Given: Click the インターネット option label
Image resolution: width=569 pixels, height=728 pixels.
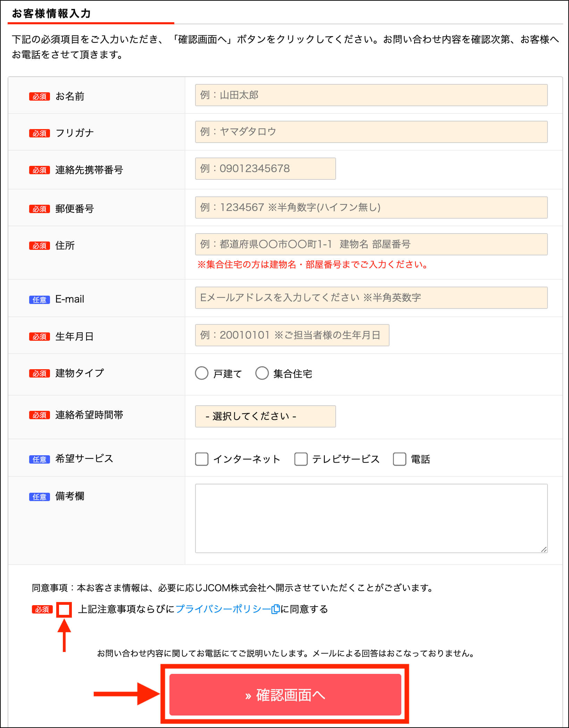Looking at the screenshot, I should (x=246, y=459).
